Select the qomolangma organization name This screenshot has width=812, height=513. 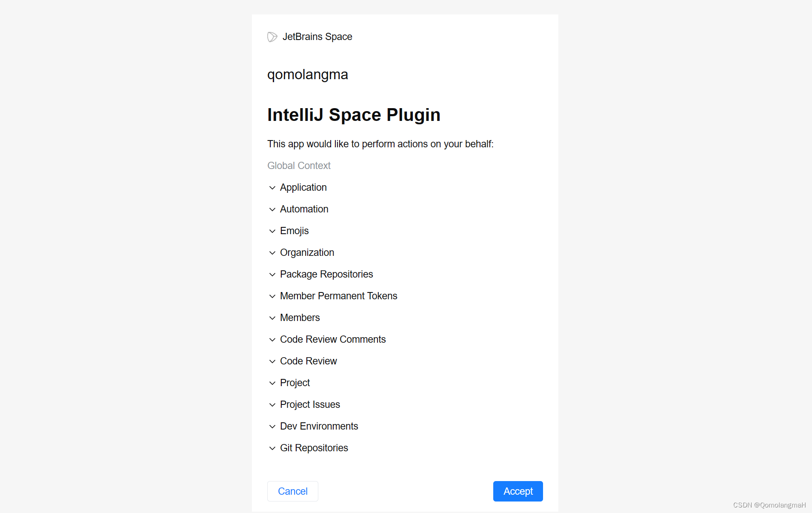coord(307,75)
